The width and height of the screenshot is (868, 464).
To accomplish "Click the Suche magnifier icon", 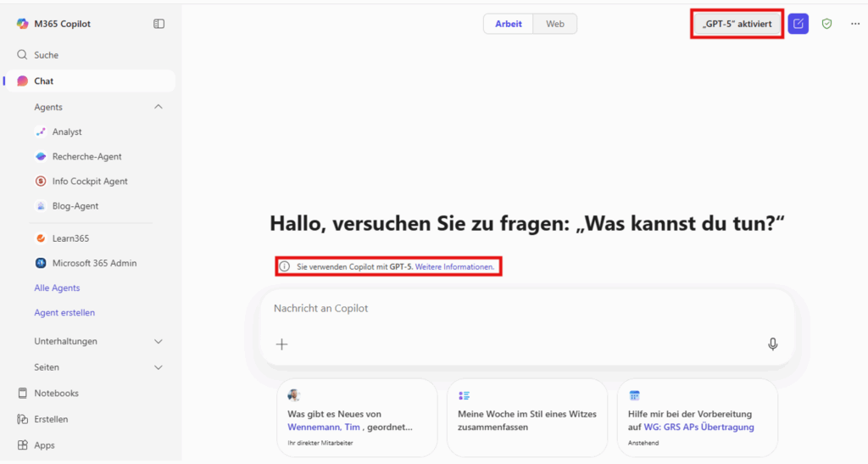I will 22,55.
